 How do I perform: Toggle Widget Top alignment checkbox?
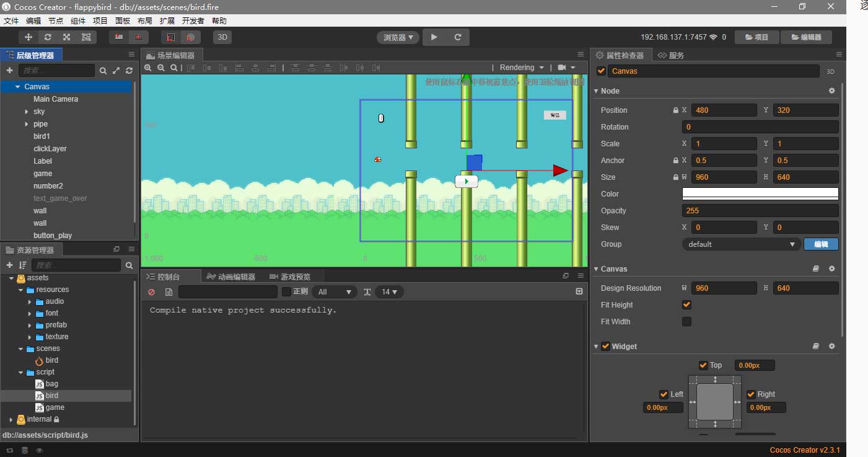point(703,365)
